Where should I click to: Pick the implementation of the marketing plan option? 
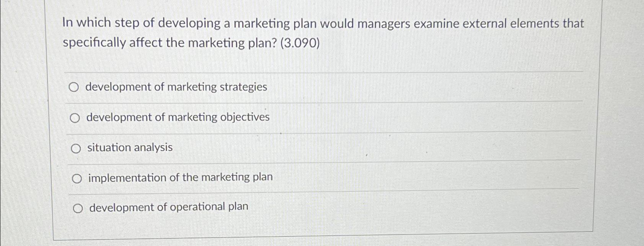point(78,177)
